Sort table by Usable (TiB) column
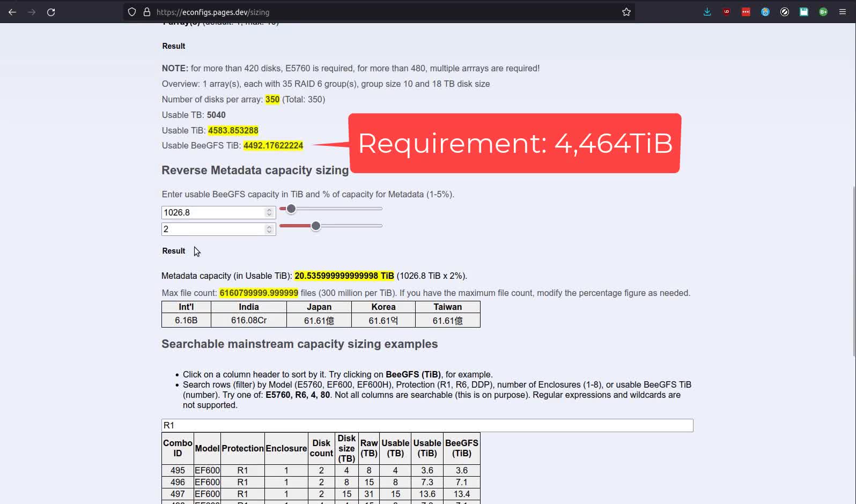856x504 pixels. (x=427, y=448)
